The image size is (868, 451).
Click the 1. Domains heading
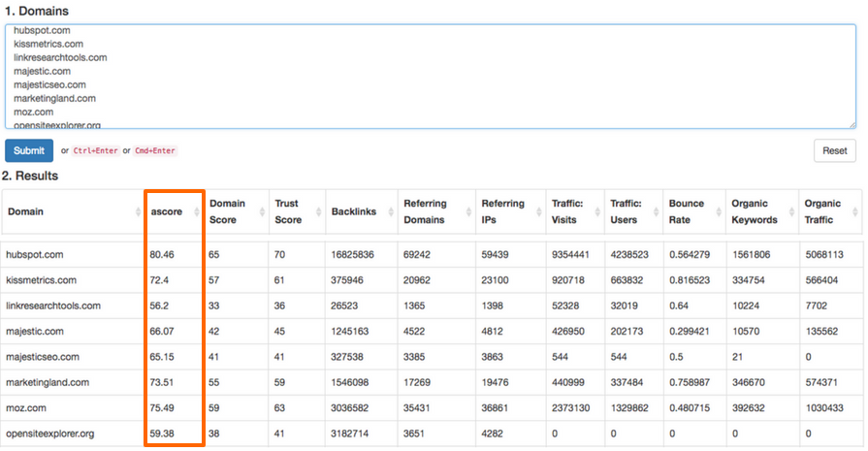point(37,11)
